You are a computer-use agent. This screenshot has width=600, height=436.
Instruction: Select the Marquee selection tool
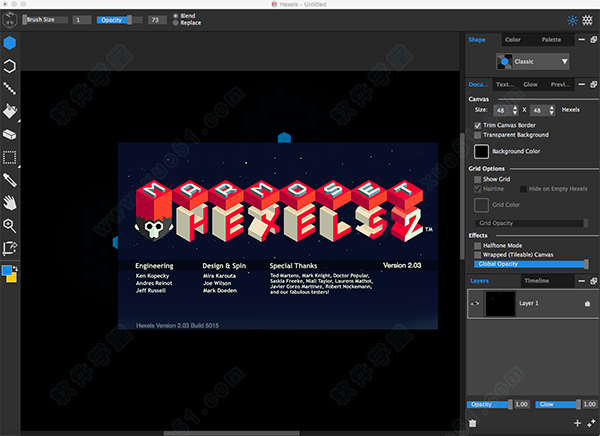(10, 157)
